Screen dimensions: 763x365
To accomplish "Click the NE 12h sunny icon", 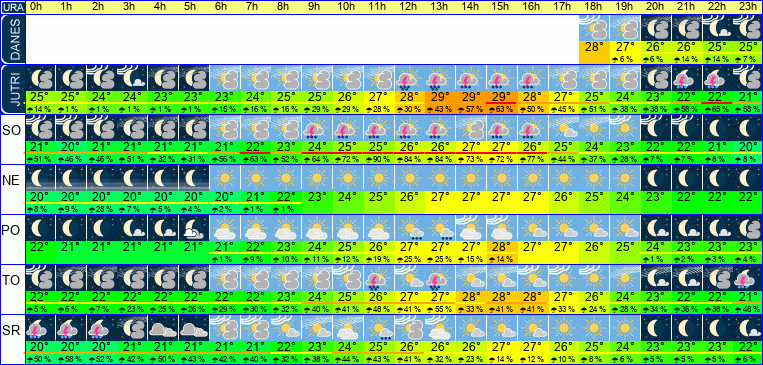I will (409, 178).
